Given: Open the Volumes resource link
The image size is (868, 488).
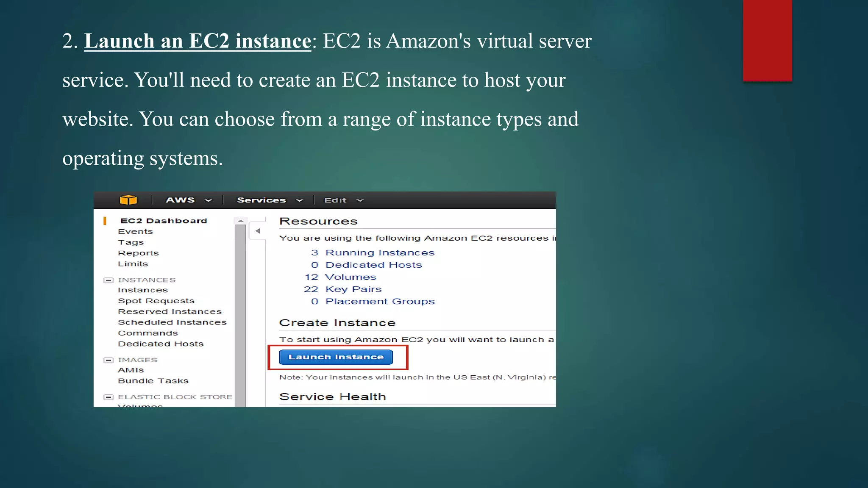Looking at the screenshot, I should click(x=351, y=277).
